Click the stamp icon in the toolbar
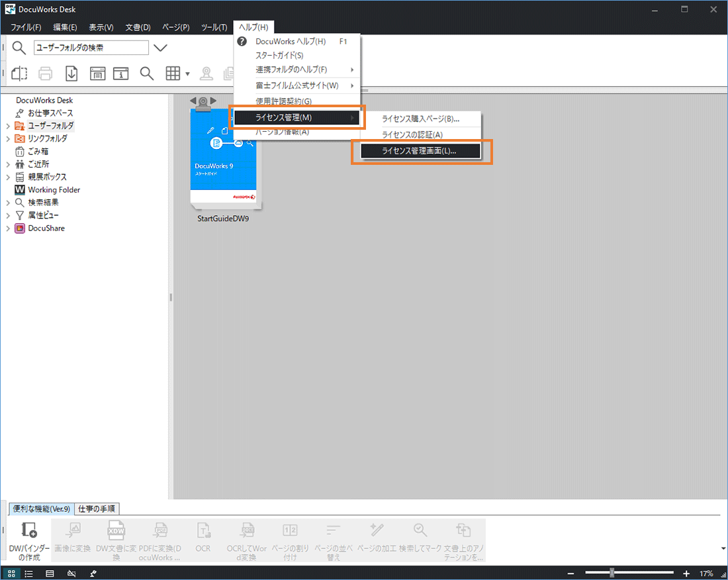This screenshot has width=728, height=580. 206,73
